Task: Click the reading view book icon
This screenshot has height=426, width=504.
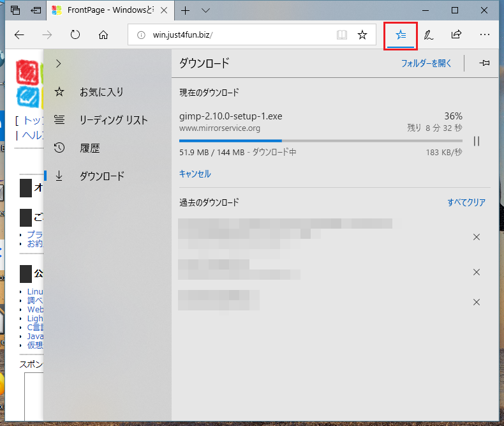Action: coord(342,35)
